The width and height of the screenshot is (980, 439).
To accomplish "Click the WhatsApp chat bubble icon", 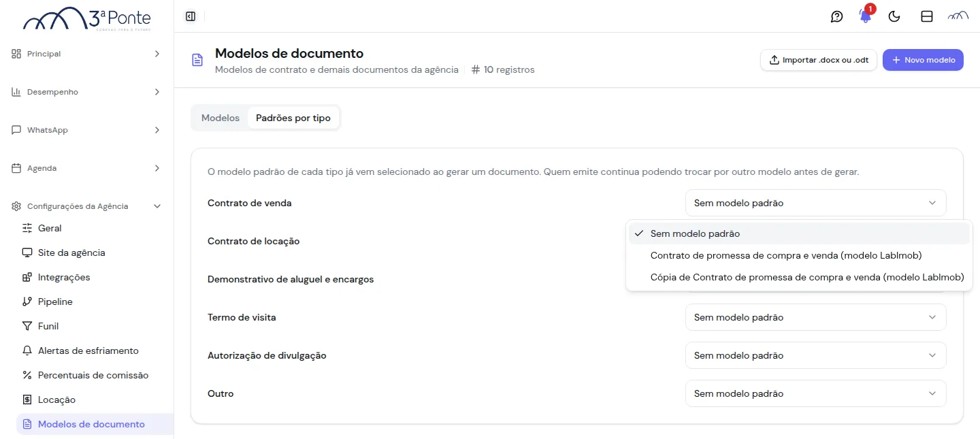I will 16,130.
